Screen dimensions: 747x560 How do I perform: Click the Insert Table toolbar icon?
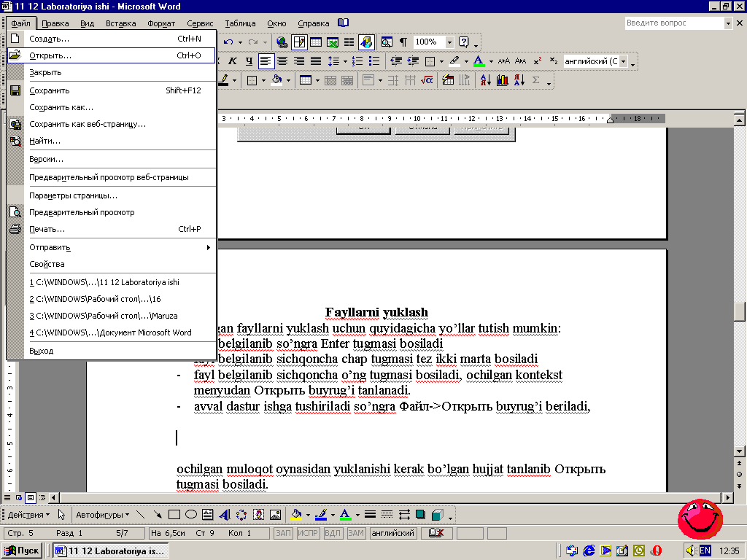(316, 42)
